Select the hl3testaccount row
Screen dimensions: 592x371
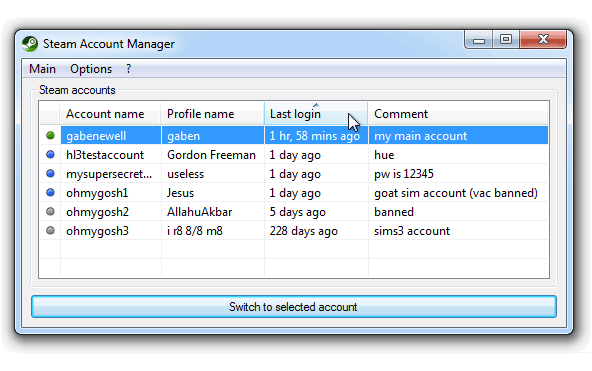294,155
